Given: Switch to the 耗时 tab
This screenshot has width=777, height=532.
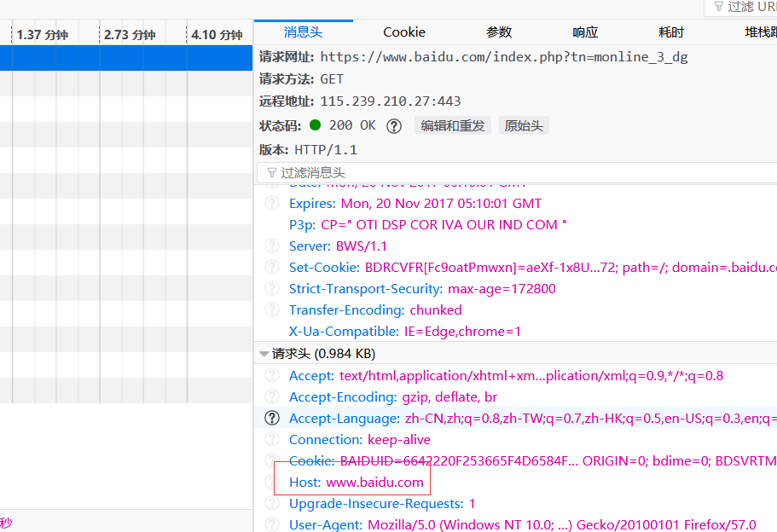Looking at the screenshot, I should click(671, 32).
